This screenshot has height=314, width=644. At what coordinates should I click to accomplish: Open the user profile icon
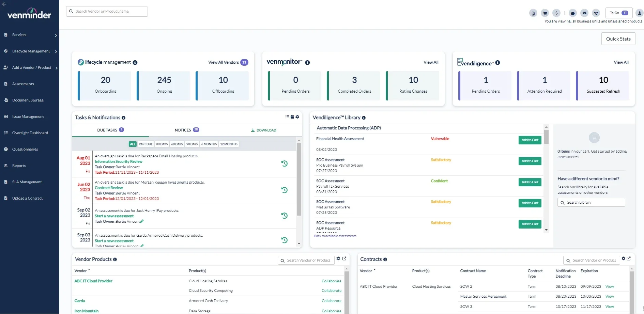[640, 13]
